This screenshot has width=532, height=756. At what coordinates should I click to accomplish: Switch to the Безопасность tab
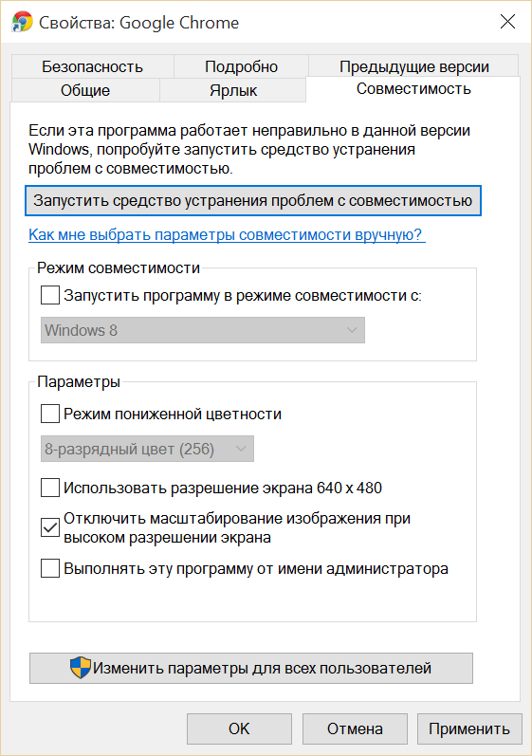[x=93, y=66]
